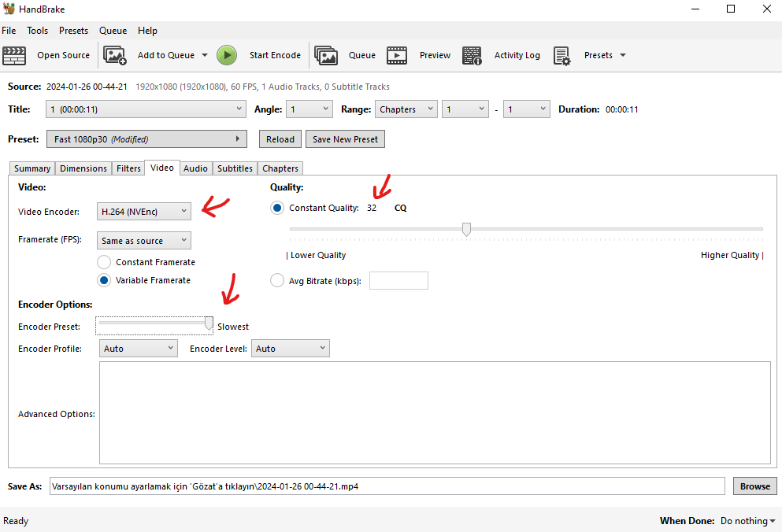Expand the Add to Queue dropdown arrow
The image size is (782, 532).
[205, 55]
